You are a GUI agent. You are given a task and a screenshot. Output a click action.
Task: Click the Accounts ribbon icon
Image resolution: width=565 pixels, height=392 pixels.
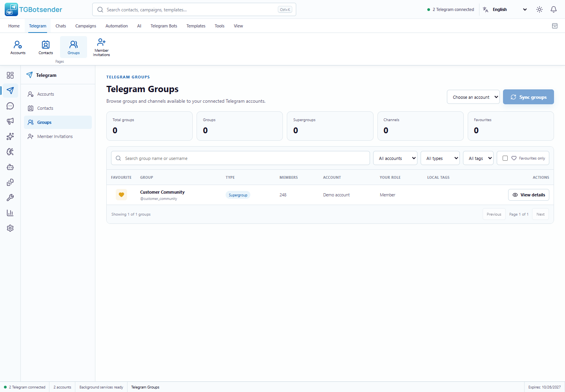point(18,47)
